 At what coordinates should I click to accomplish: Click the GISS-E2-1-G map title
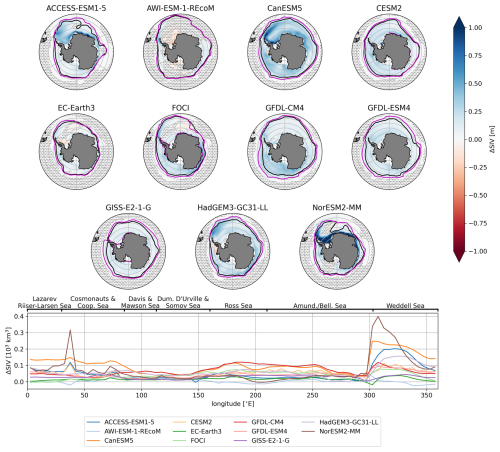coord(128,208)
